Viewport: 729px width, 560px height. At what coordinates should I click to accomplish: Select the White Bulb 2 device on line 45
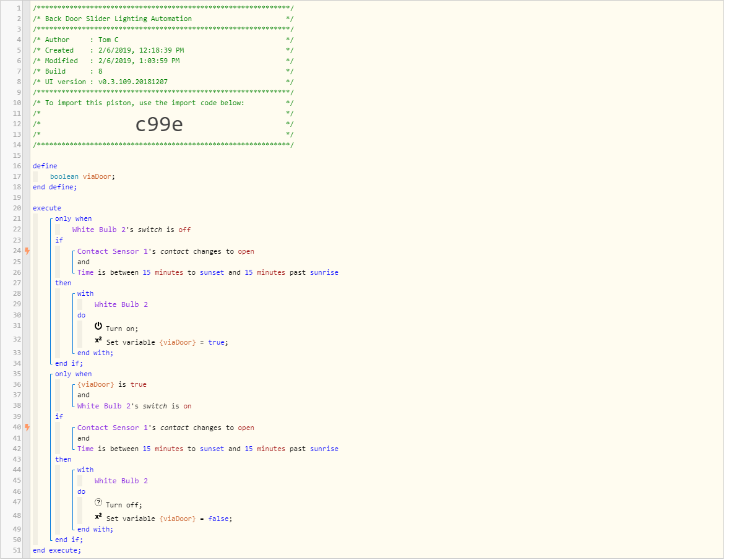point(121,481)
